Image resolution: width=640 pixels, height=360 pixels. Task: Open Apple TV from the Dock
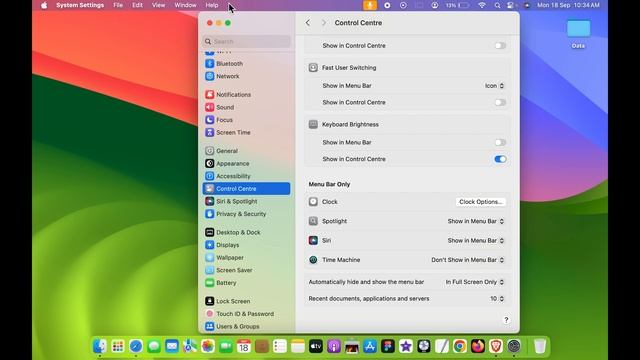(316, 346)
